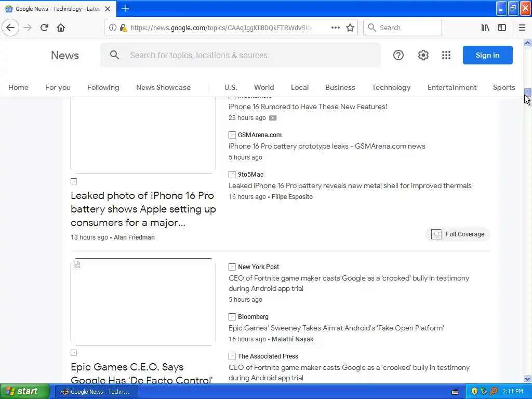Open the Local section

coord(300,87)
